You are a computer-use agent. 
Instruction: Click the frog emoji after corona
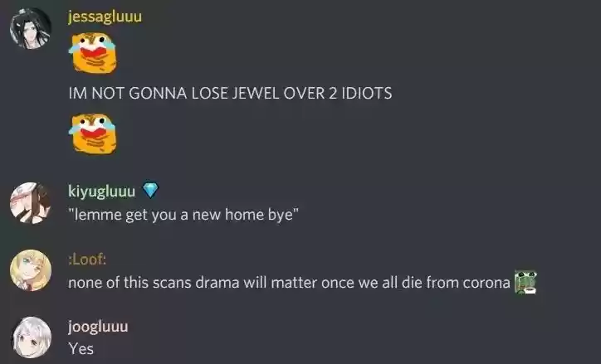pyautogui.click(x=525, y=282)
